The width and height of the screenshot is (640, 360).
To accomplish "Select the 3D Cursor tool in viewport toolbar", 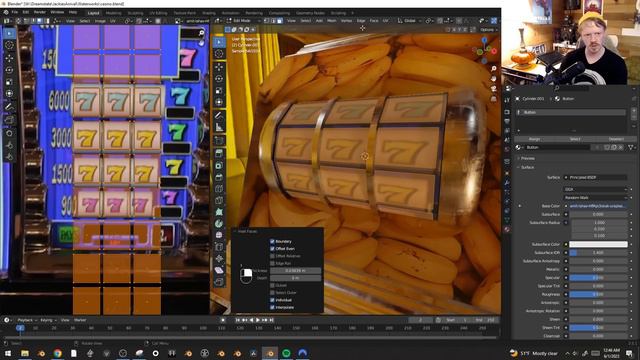I will pyautogui.click(x=219, y=53).
